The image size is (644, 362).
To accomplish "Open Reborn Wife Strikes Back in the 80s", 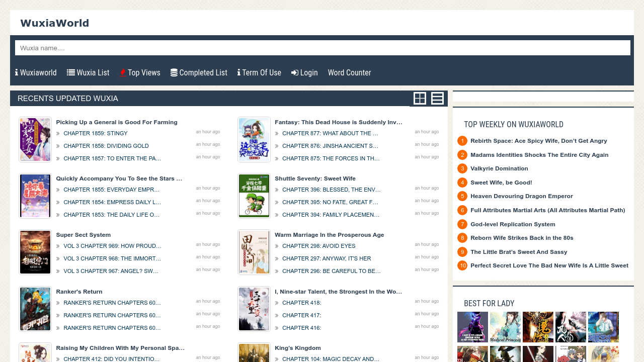I will 522,238.
